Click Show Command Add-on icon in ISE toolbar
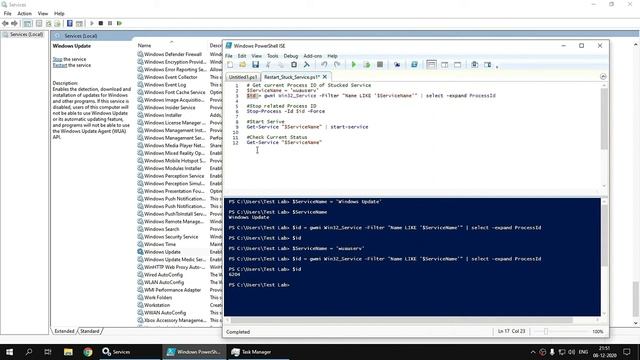Screen dimensions: 640x360 click(488, 64)
